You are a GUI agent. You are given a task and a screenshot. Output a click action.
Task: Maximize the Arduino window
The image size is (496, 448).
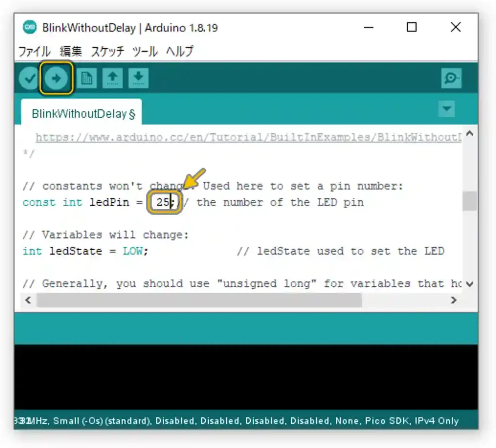click(412, 27)
